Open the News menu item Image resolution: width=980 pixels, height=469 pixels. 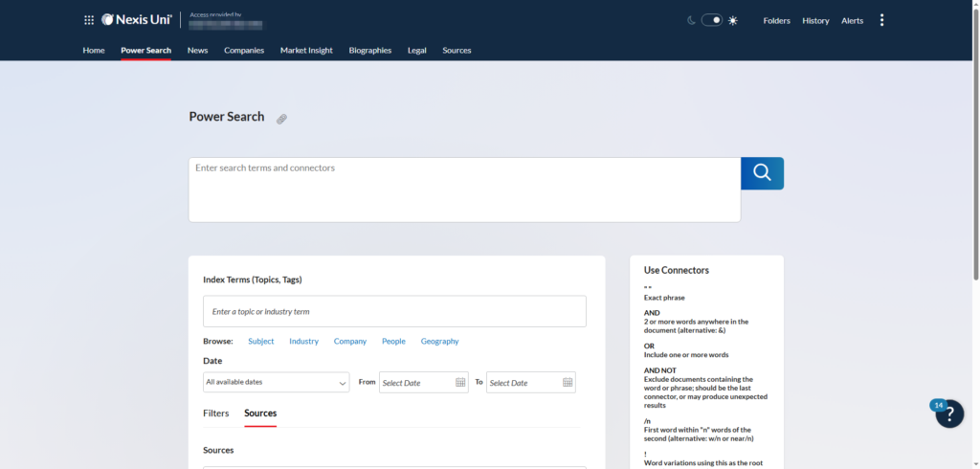tap(197, 50)
